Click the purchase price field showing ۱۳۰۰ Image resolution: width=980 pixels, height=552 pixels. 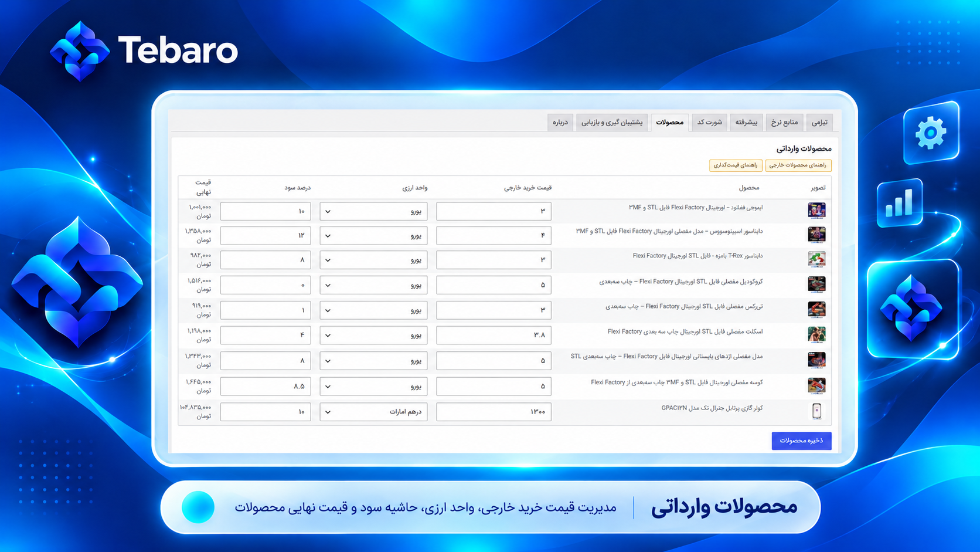pyautogui.click(x=494, y=412)
